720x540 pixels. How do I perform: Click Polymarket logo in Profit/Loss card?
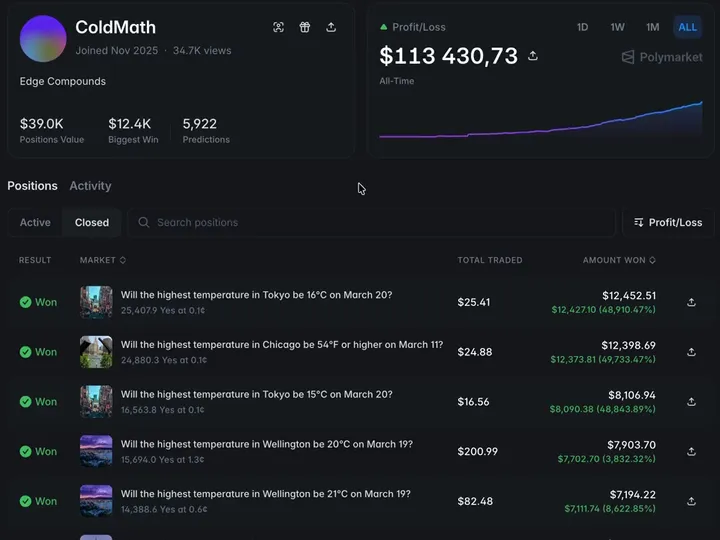(662, 57)
